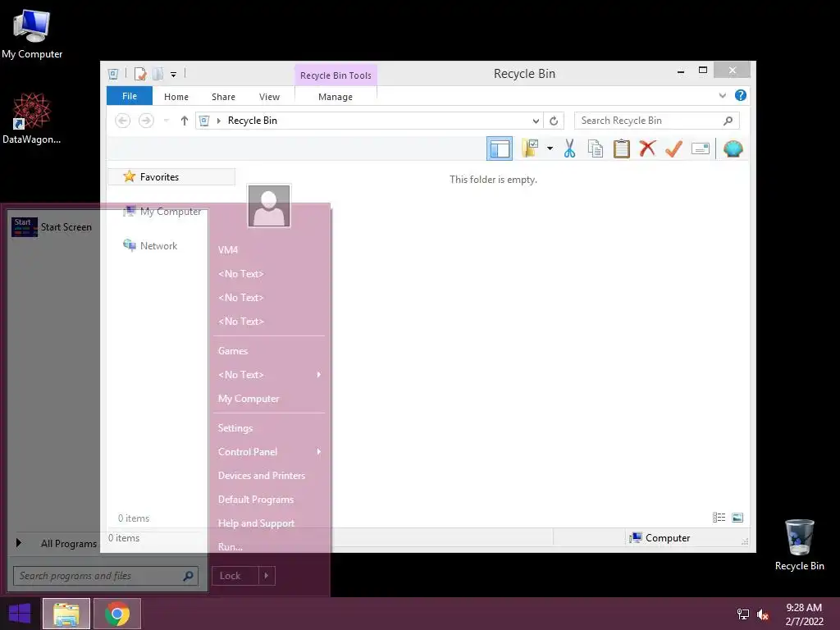The height and width of the screenshot is (630, 840).
Task: Open recent locations dropdown arrow
Action: 167,121
